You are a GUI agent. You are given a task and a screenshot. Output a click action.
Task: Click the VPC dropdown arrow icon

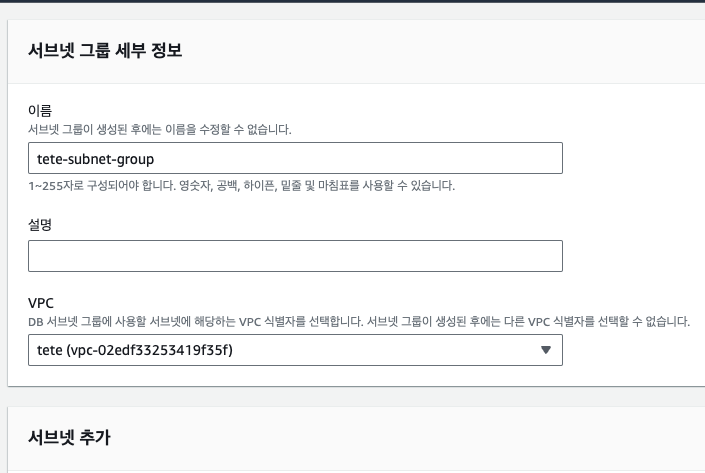545,350
